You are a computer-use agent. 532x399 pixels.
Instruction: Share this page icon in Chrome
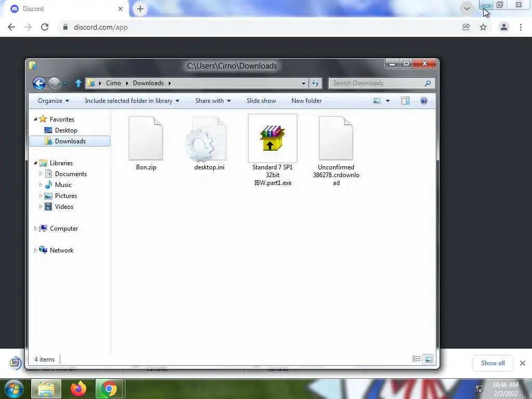coord(467,27)
